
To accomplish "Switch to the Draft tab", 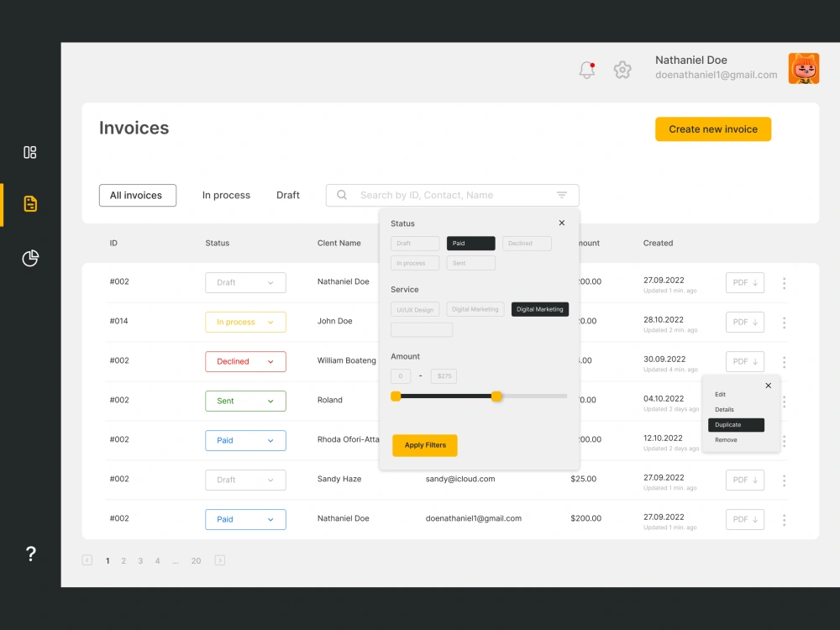I will [x=287, y=195].
